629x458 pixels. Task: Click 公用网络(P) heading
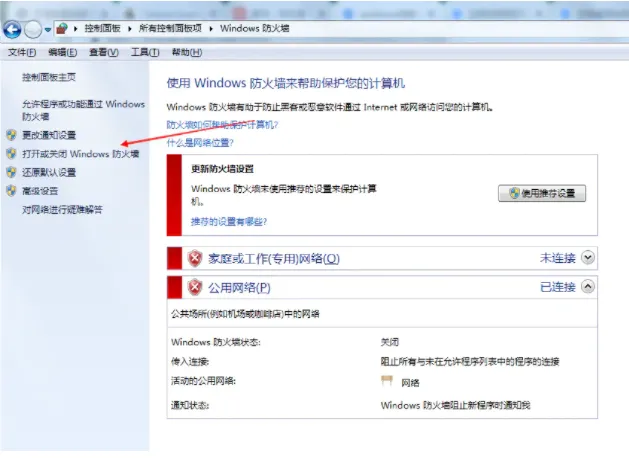[x=239, y=288]
